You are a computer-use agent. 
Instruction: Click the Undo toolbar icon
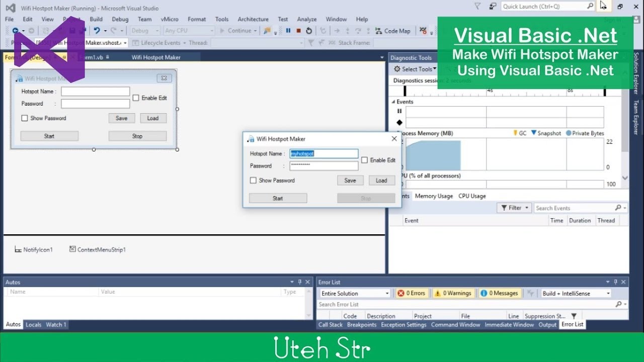click(x=97, y=31)
